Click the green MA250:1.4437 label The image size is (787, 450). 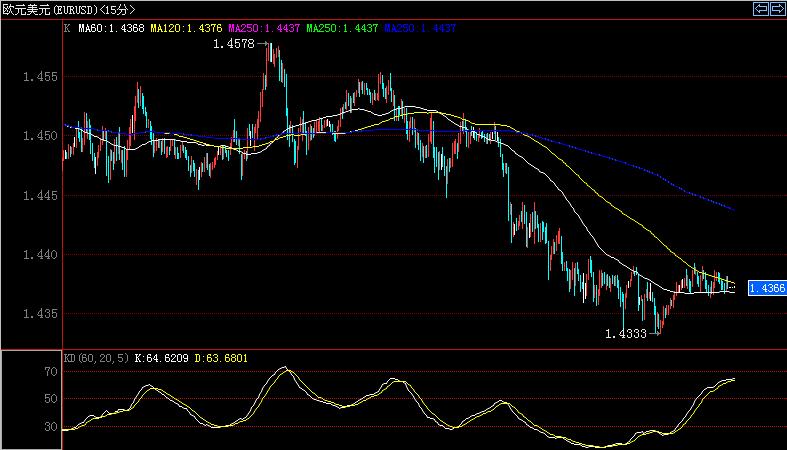pyautogui.click(x=342, y=28)
